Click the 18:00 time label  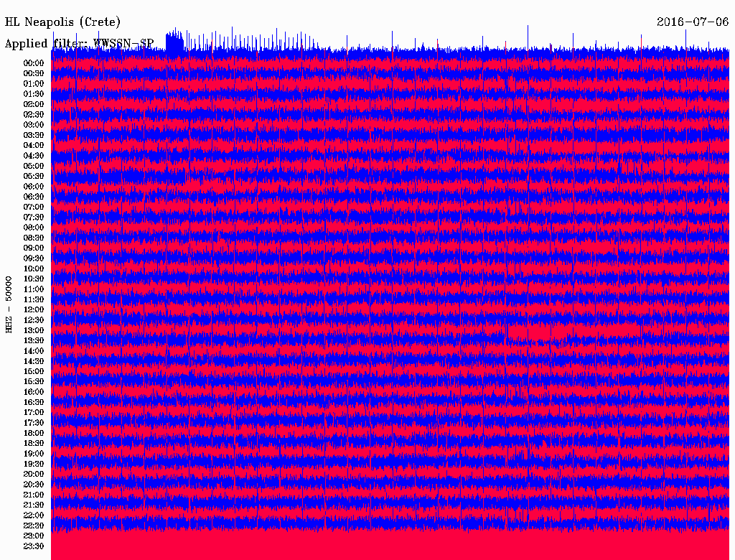click(x=34, y=433)
